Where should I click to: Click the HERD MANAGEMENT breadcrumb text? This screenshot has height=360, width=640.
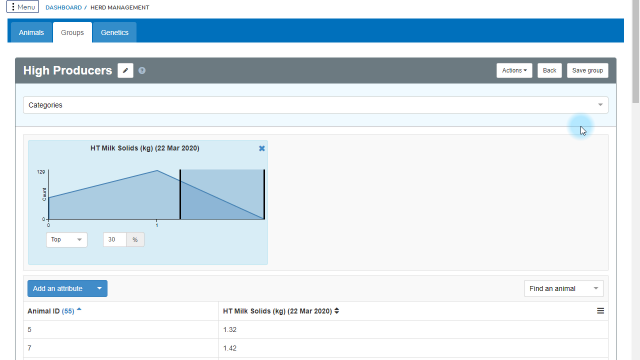(120, 7)
